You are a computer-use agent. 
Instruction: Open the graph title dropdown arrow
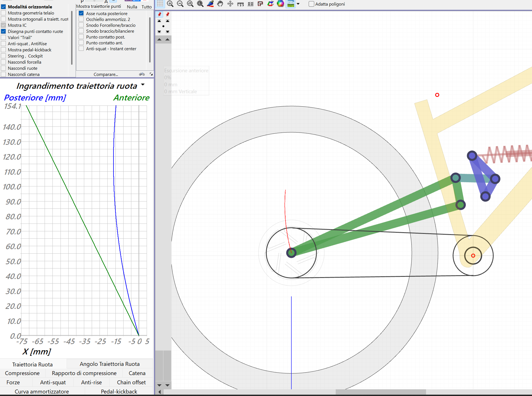[143, 85]
